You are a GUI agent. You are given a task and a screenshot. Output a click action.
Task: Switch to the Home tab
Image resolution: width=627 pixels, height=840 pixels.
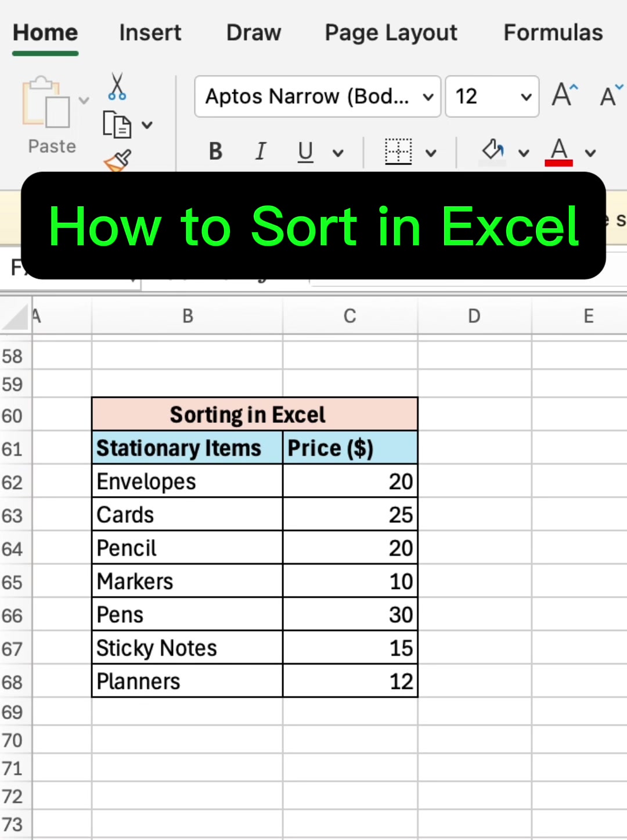point(45,33)
